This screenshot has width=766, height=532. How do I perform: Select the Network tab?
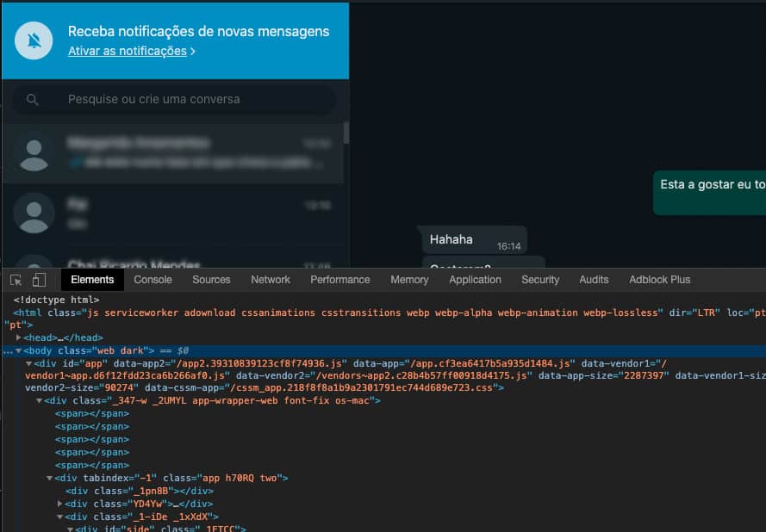pyautogui.click(x=270, y=279)
